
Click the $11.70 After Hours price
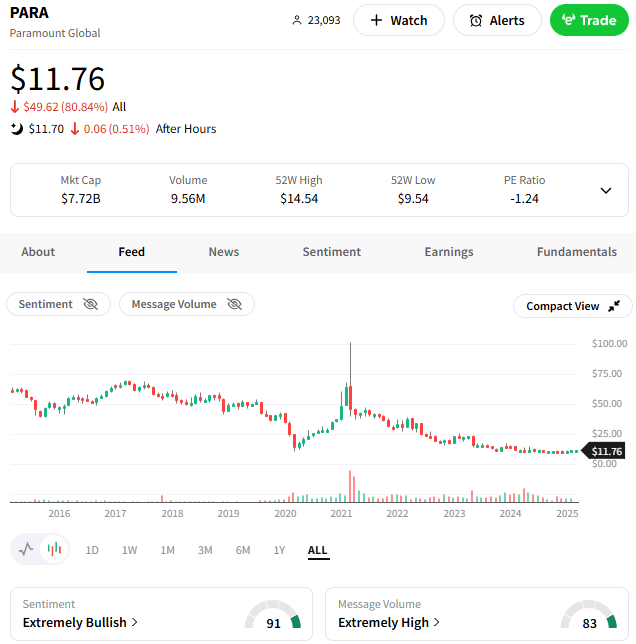click(46, 129)
